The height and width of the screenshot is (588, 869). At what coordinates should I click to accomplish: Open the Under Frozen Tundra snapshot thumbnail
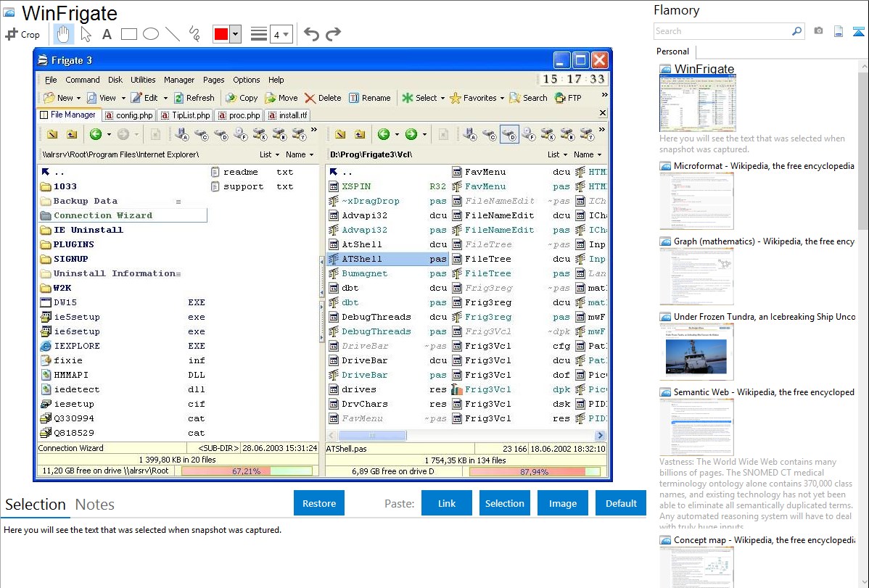[696, 352]
